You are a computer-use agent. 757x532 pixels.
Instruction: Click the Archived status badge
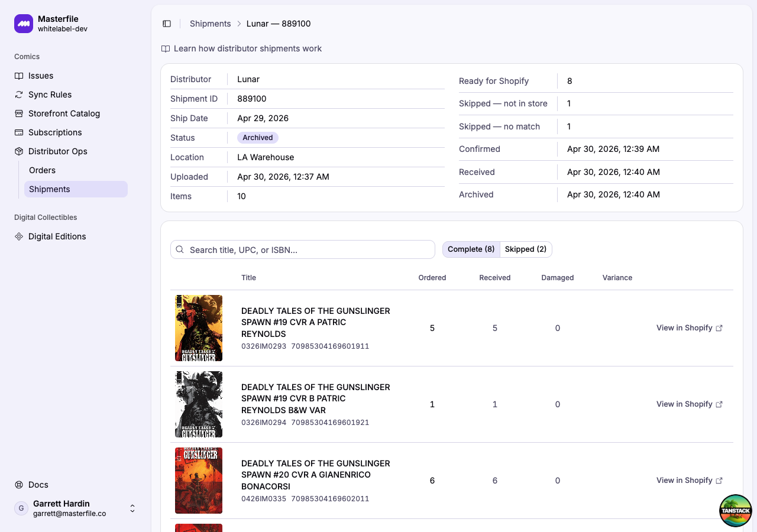point(258,138)
